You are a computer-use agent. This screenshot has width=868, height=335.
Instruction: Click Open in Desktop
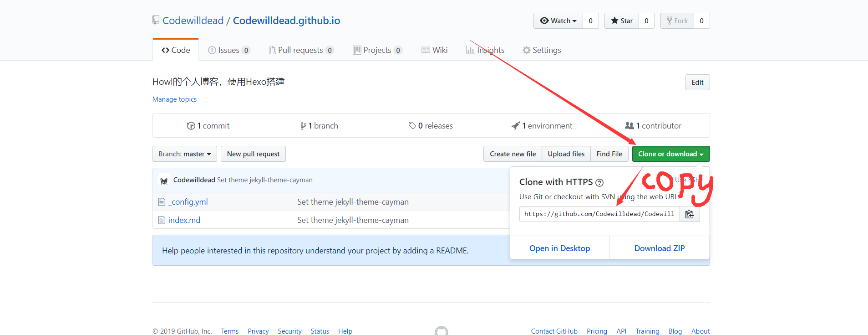click(560, 248)
